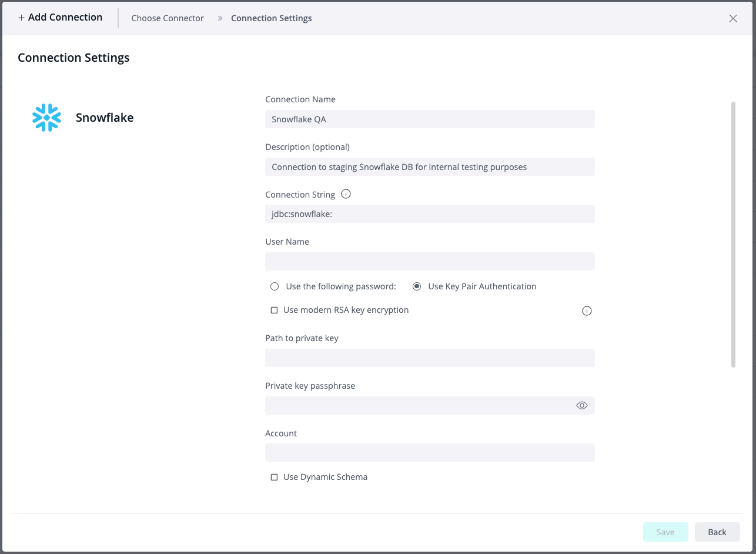Screen dimensions: 756x554
Task: Click the Connection Settings heading
Action: coord(73,58)
